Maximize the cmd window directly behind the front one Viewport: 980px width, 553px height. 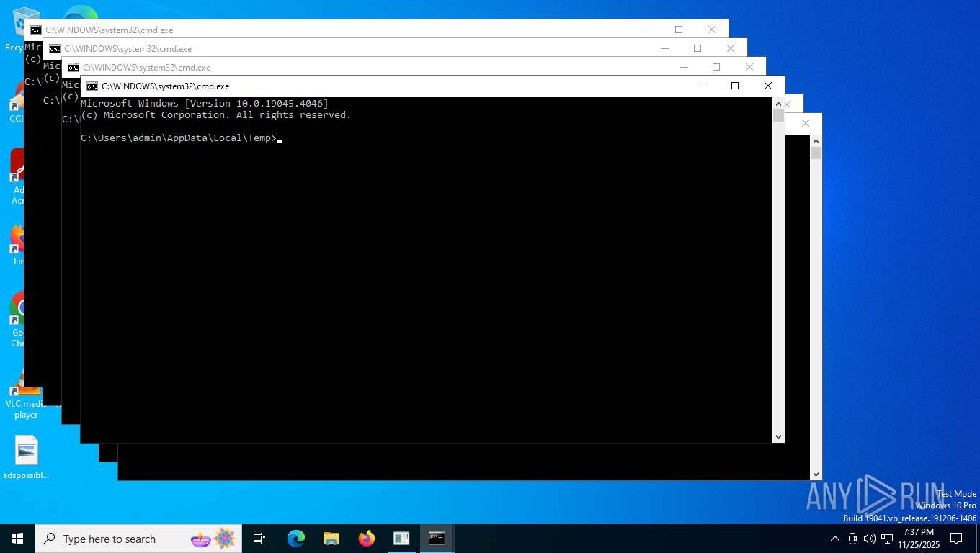click(x=716, y=68)
